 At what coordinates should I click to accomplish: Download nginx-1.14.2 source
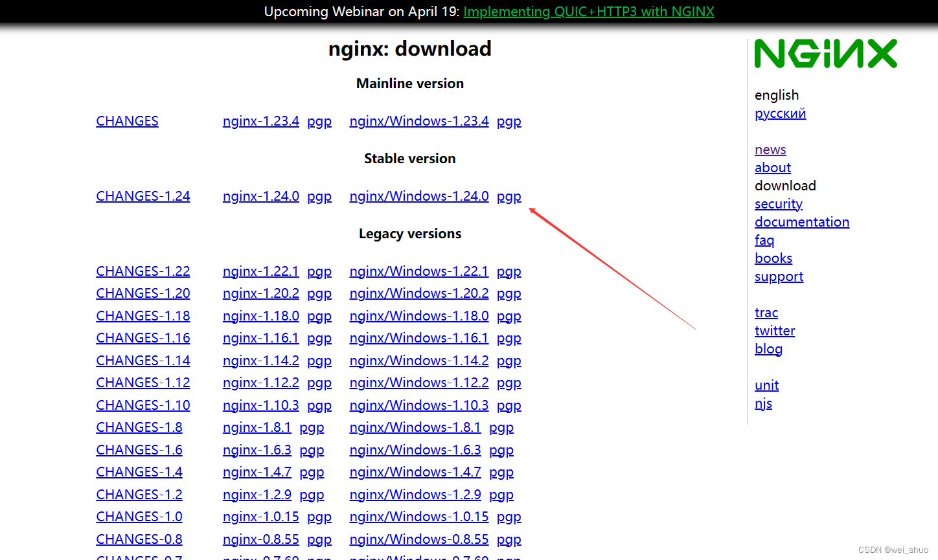[x=261, y=361]
